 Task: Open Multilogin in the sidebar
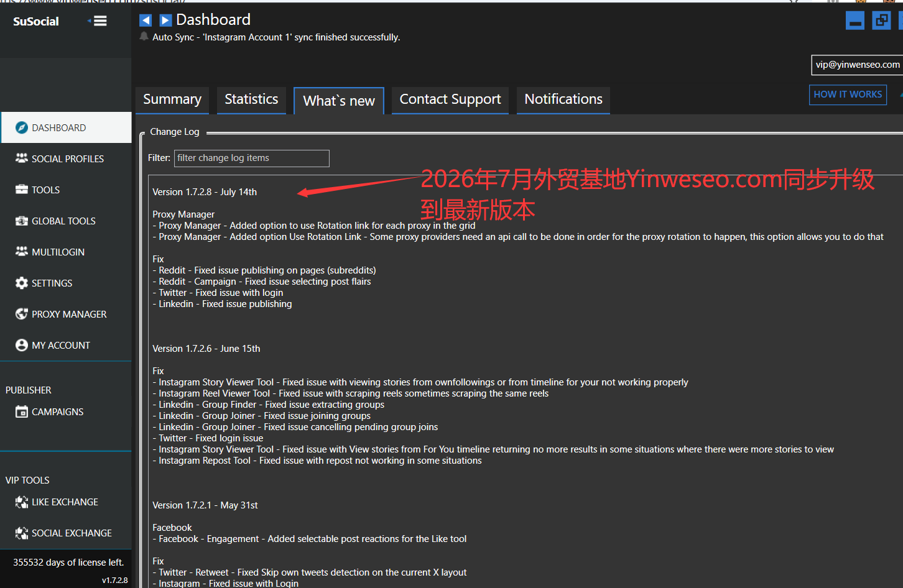click(x=66, y=252)
